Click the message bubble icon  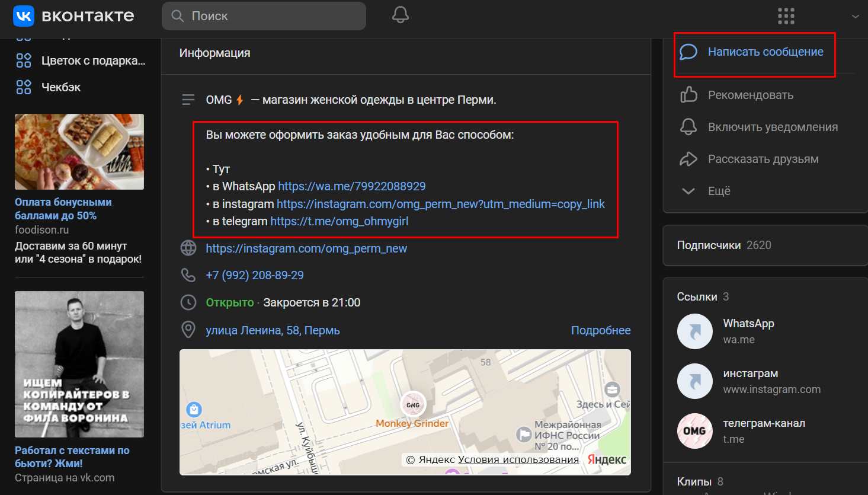click(x=688, y=52)
